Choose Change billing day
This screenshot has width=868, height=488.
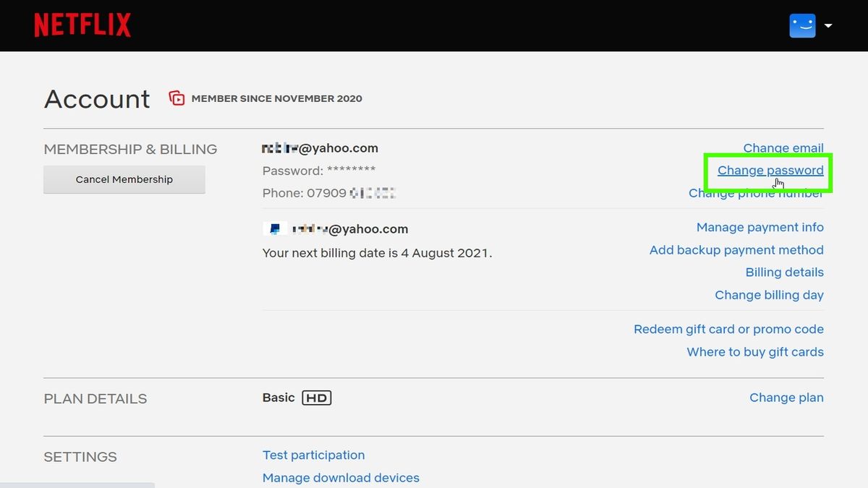click(x=769, y=295)
